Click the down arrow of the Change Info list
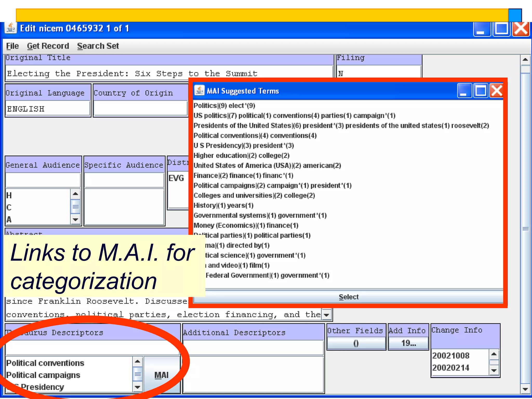This screenshot has height=399, width=532. (494, 370)
